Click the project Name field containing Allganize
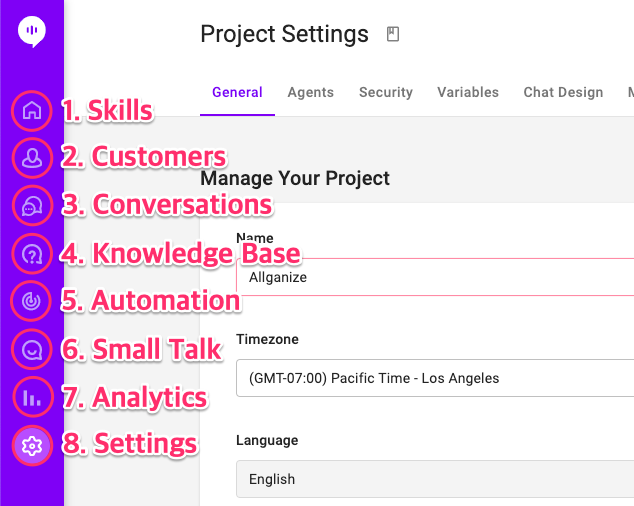This screenshot has width=634, height=506. (435, 277)
